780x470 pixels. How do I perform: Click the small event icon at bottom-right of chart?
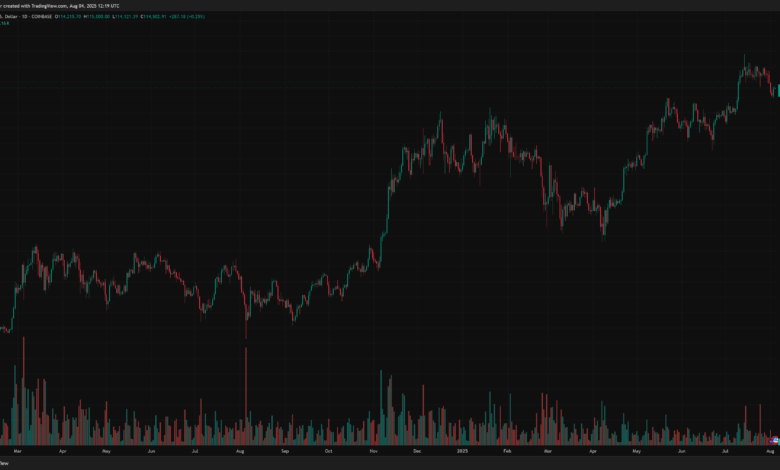(x=773, y=440)
